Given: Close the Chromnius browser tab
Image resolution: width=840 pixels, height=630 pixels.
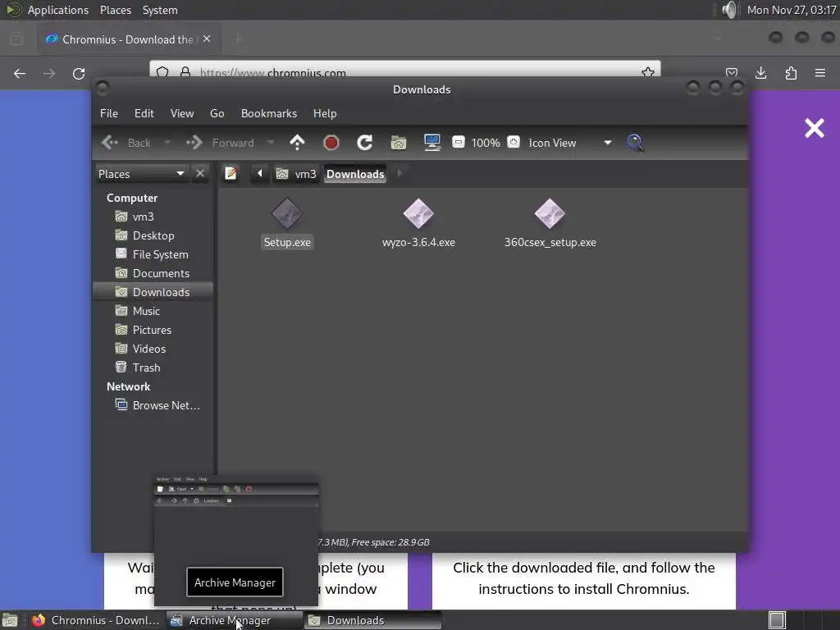Looking at the screenshot, I should pos(207,39).
